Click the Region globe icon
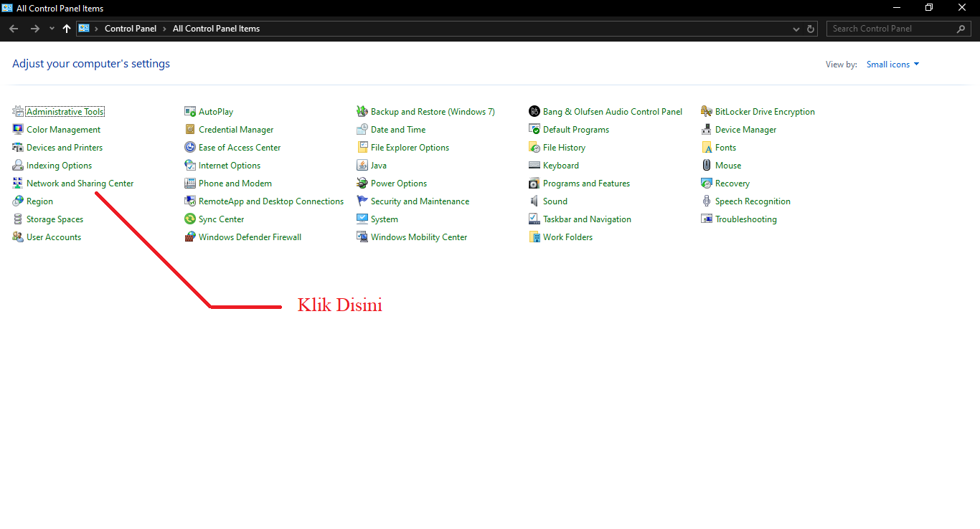 pyautogui.click(x=18, y=201)
